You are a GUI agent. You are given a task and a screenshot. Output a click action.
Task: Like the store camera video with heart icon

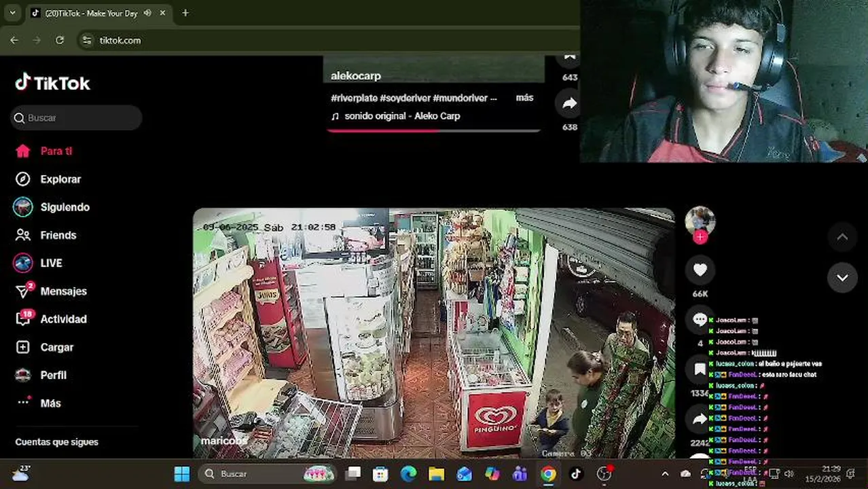click(x=700, y=270)
